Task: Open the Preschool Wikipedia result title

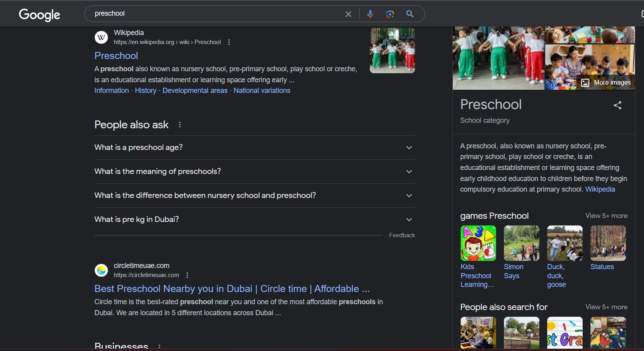Action: tap(116, 55)
